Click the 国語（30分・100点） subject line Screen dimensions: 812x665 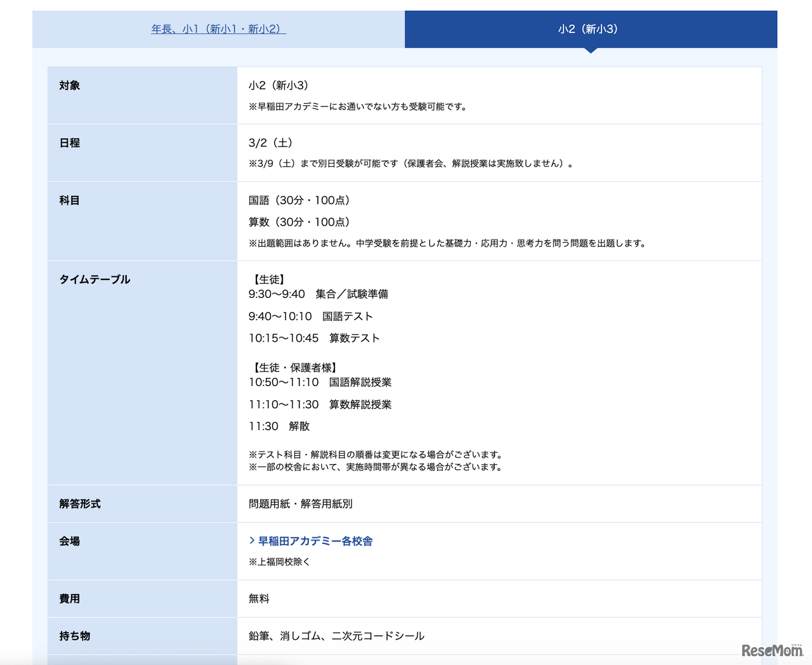coord(299,200)
